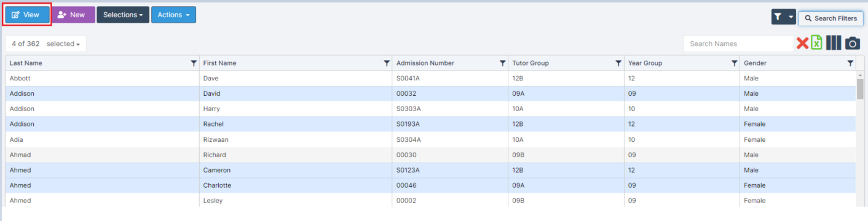Click admission number 00032
Screen dimensions: 868x221
coord(406,94)
